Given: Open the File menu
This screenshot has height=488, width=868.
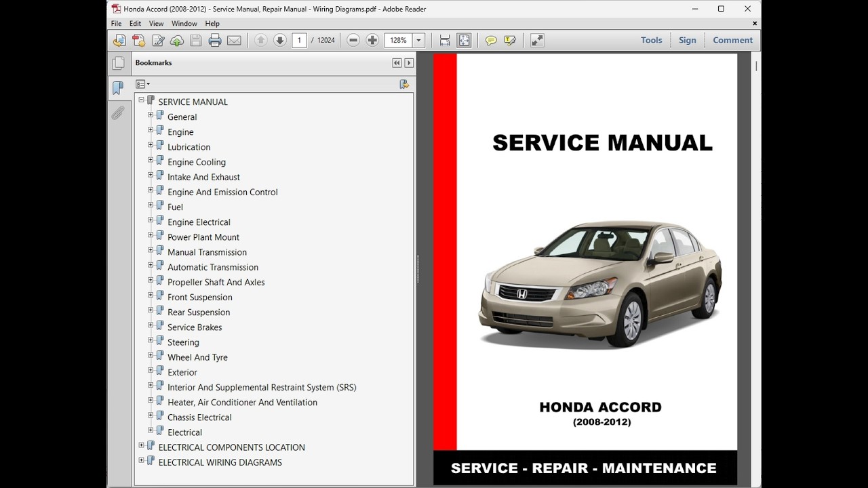Looking at the screenshot, I should click(117, 23).
